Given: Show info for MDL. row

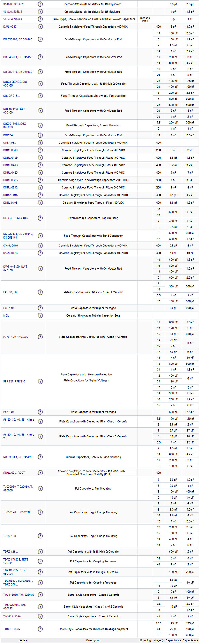Looking at the screenshot, I should coord(40,315).
